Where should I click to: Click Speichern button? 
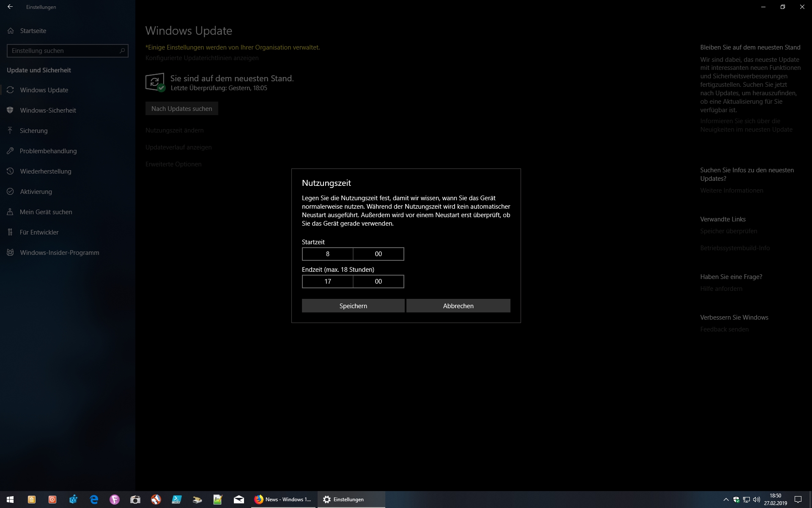coord(353,306)
